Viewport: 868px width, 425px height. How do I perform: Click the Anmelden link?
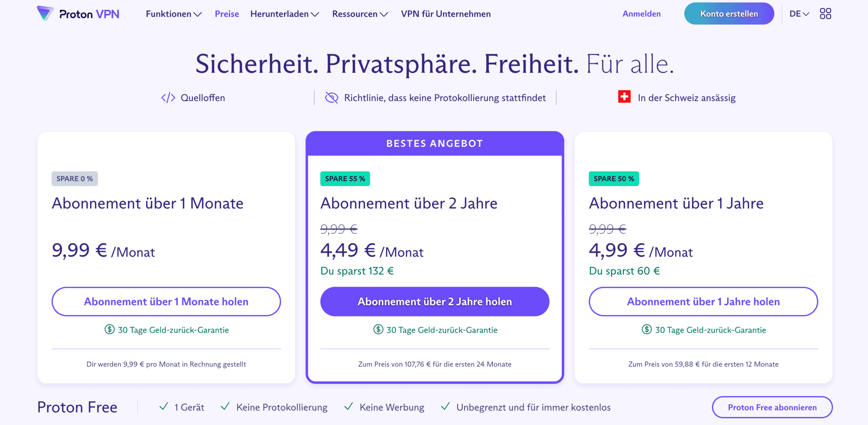tap(642, 14)
